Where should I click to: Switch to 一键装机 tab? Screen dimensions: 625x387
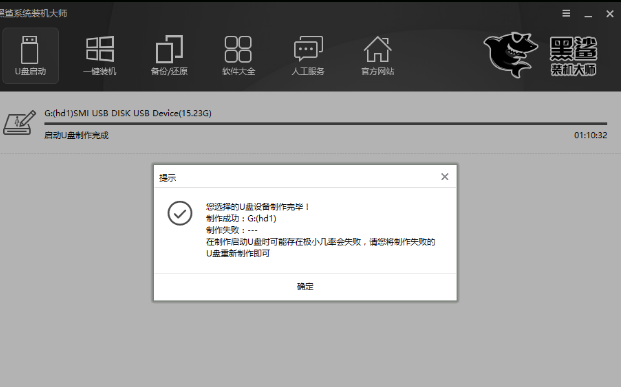pyautogui.click(x=100, y=55)
